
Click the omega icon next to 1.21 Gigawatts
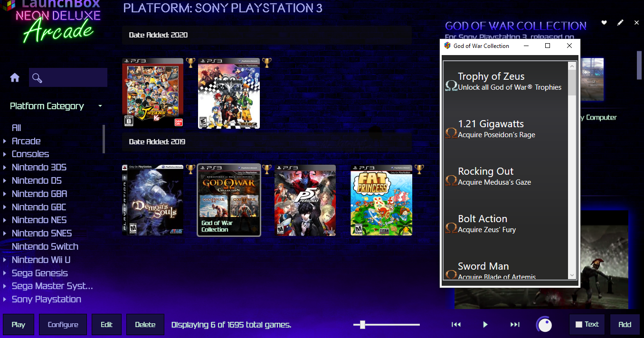point(451,133)
